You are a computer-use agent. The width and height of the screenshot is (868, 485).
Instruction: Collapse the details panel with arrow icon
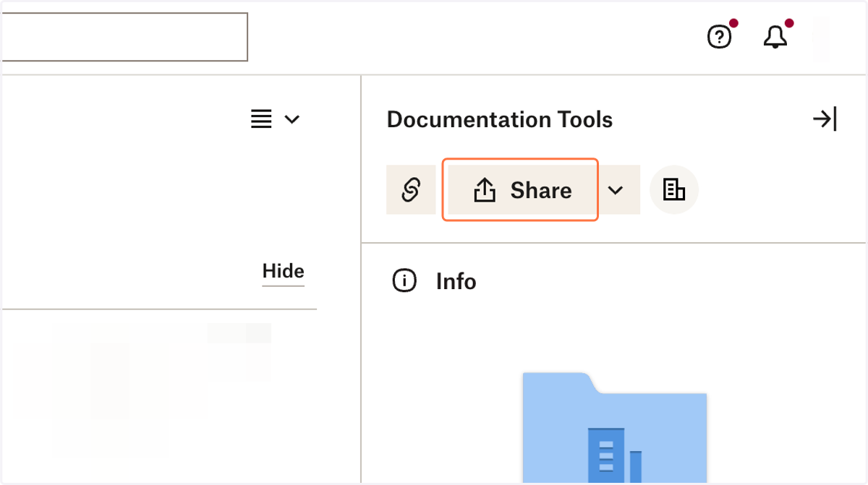pos(825,119)
